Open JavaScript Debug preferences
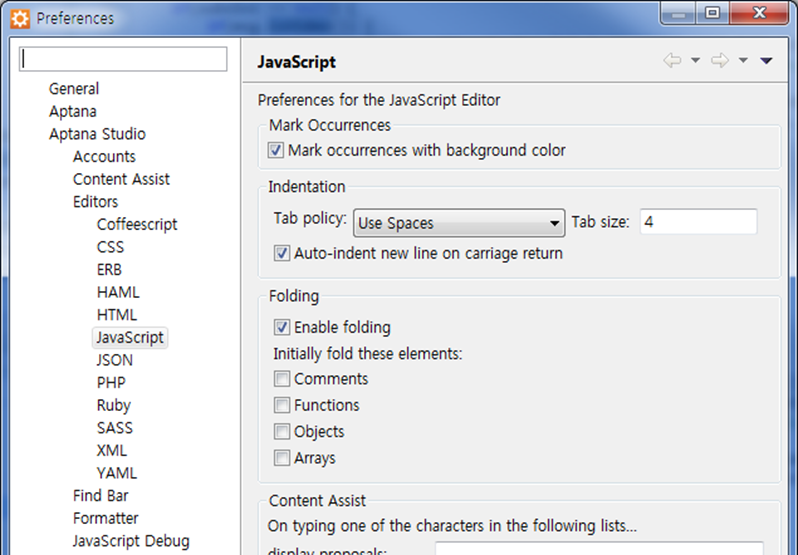Screen dimensions: 798x555 pos(131,541)
